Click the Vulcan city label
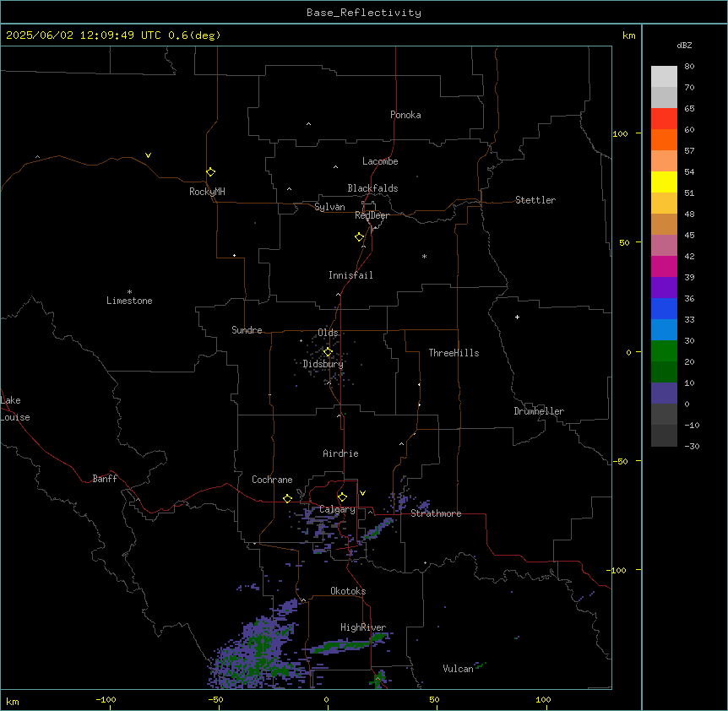Image resolution: width=728 pixels, height=711 pixels. point(458,669)
